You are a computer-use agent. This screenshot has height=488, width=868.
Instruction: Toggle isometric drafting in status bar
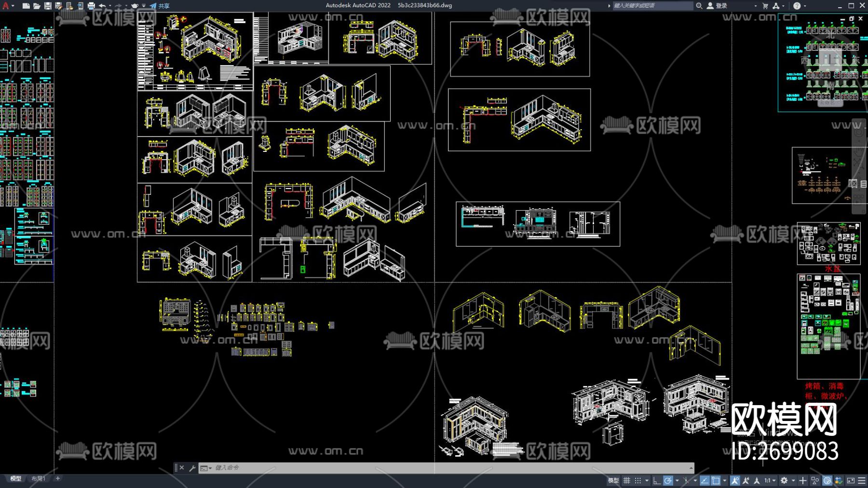[686, 480]
